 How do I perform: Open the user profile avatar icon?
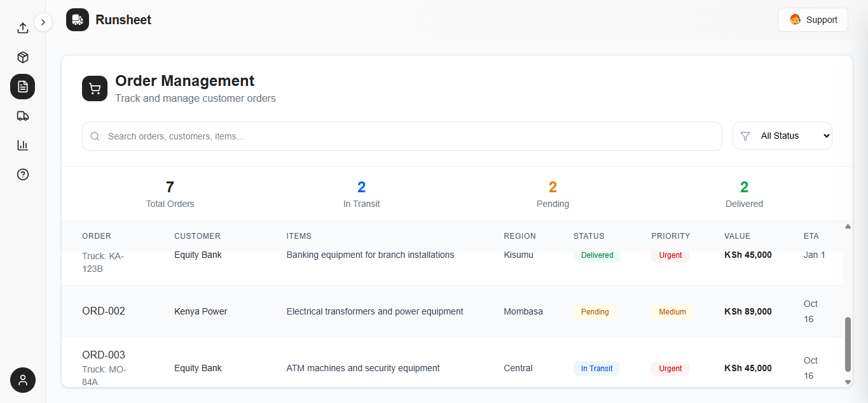23,380
